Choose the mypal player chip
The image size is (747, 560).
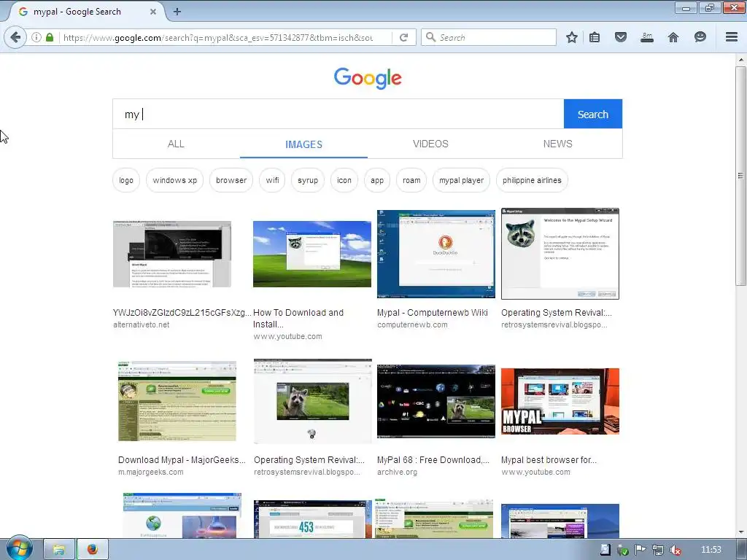pos(461,180)
